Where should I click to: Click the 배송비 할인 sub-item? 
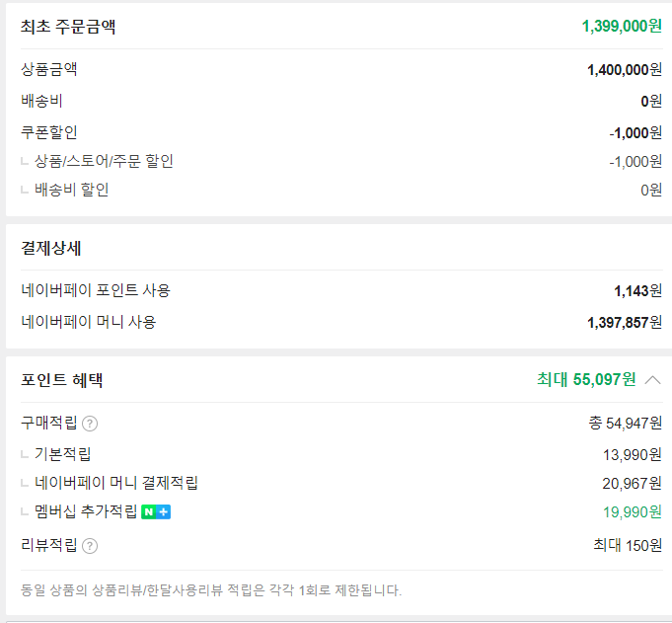tap(72, 190)
